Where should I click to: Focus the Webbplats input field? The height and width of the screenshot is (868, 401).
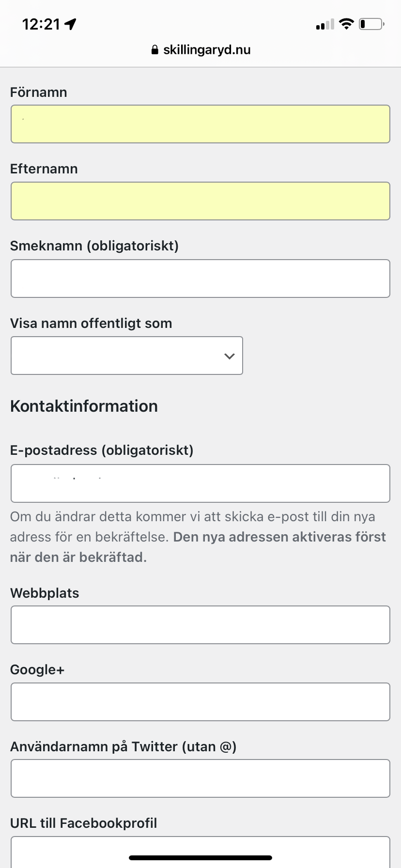pos(200,625)
